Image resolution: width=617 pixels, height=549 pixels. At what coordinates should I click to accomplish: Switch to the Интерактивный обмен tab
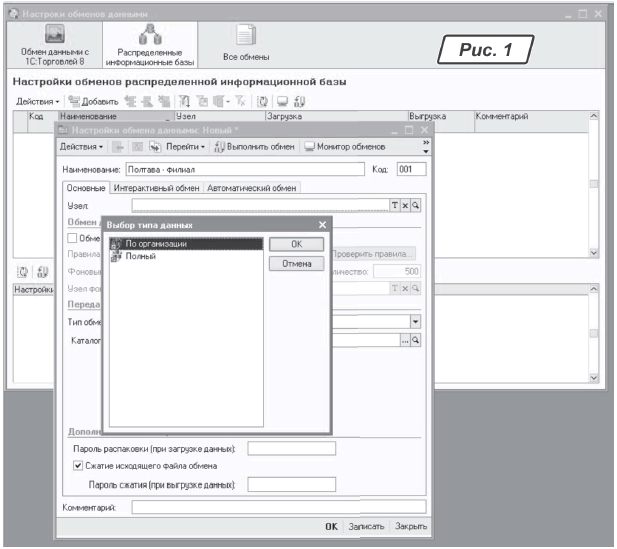click(157, 187)
